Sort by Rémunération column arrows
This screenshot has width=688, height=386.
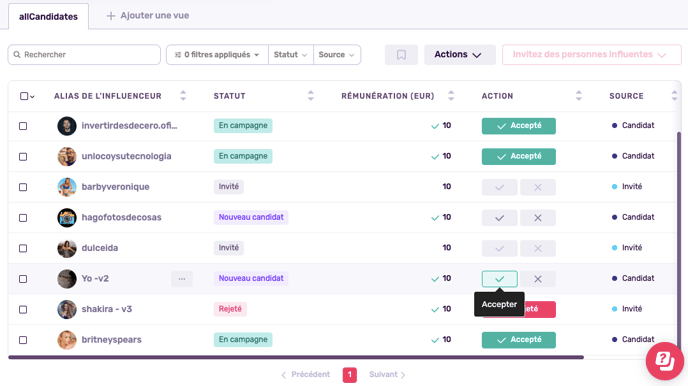[451, 96]
